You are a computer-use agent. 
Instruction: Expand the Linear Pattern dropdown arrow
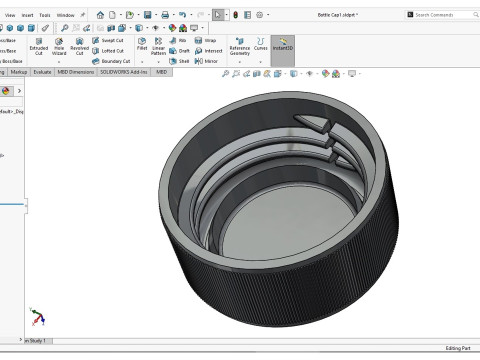[x=158, y=62]
